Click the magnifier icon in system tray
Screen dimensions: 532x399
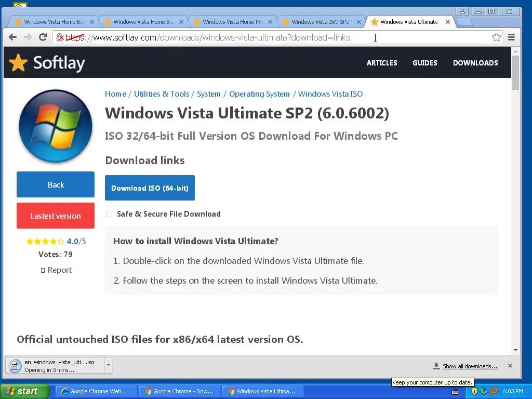coord(494,391)
